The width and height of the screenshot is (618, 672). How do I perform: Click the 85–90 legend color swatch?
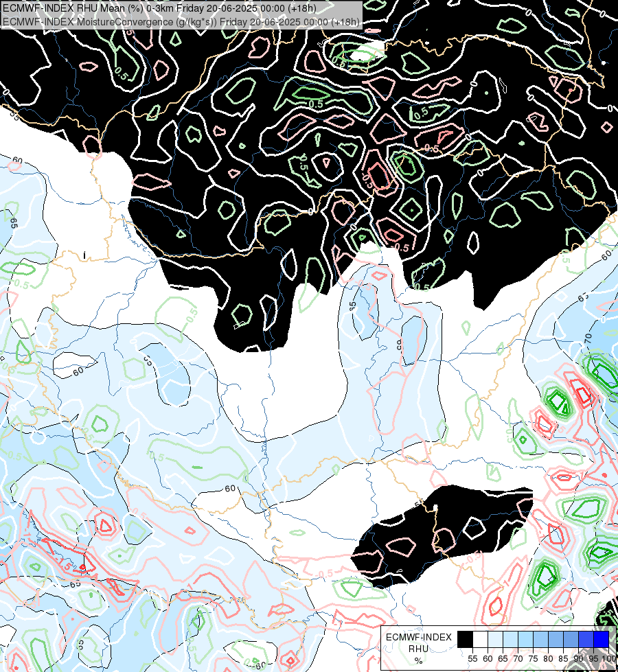click(571, 639)
